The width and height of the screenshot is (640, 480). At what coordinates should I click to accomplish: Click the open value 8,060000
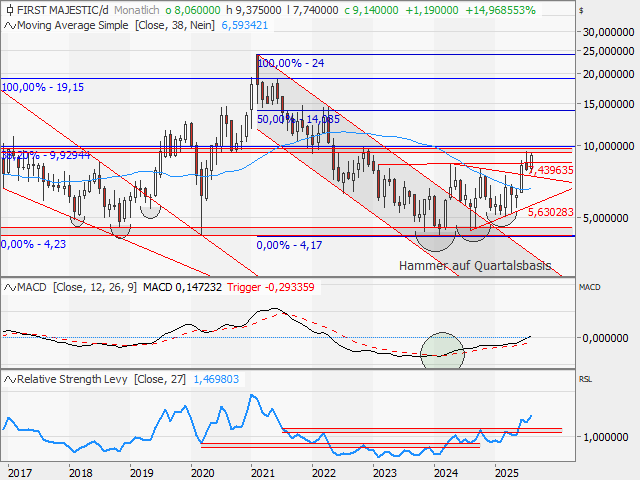tap(193, 10)
